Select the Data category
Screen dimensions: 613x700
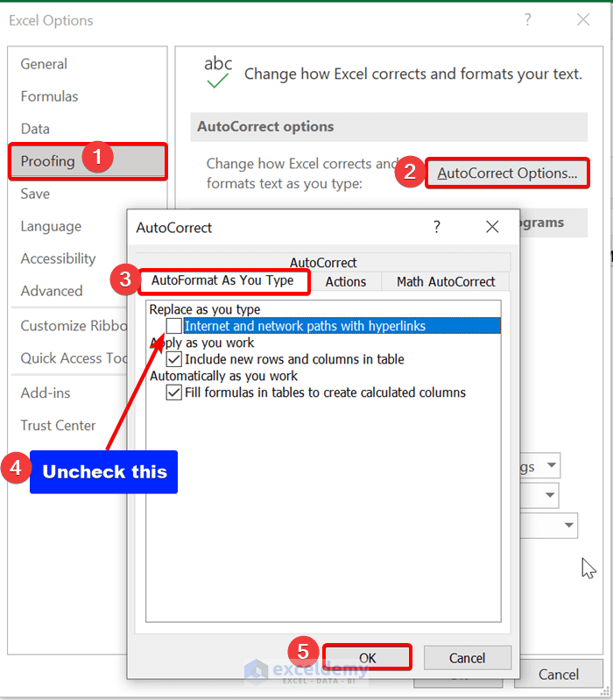coord(35,129)
